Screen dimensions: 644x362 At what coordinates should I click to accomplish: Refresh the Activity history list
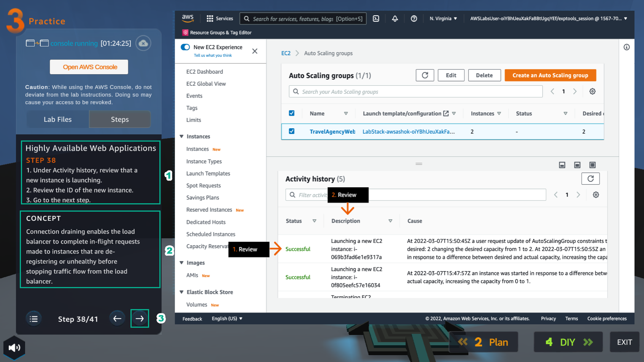pos(590,179)
